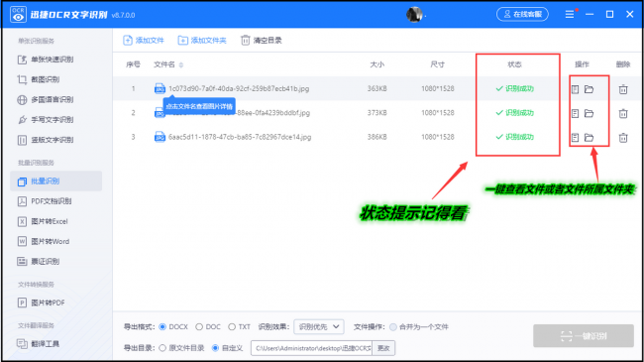Click 状态 column header

pos(514,64)
